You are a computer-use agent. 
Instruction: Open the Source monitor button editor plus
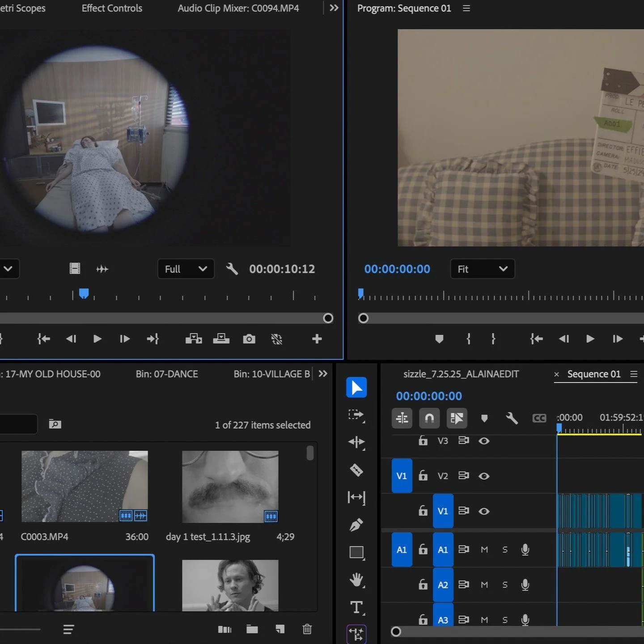pos(317,339)
